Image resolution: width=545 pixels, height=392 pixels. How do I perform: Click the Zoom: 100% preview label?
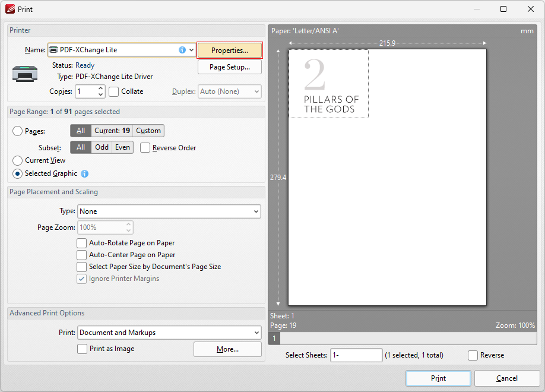[x=515, y=325]
